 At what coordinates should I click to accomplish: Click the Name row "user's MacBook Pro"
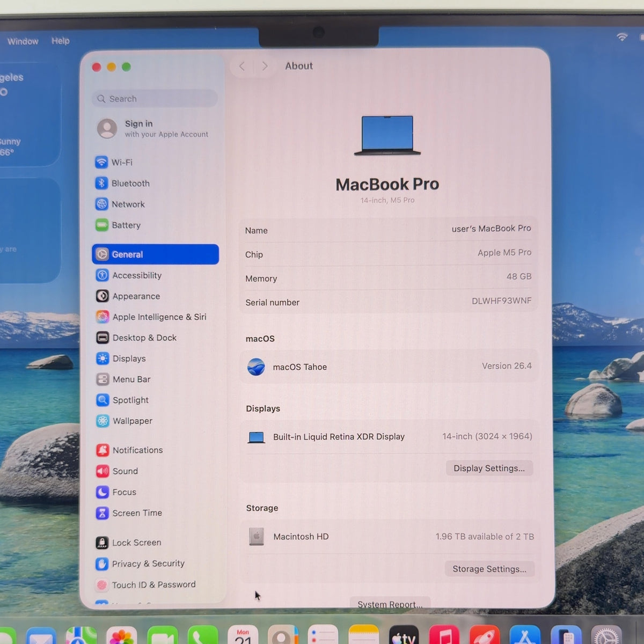pos(389,230)
